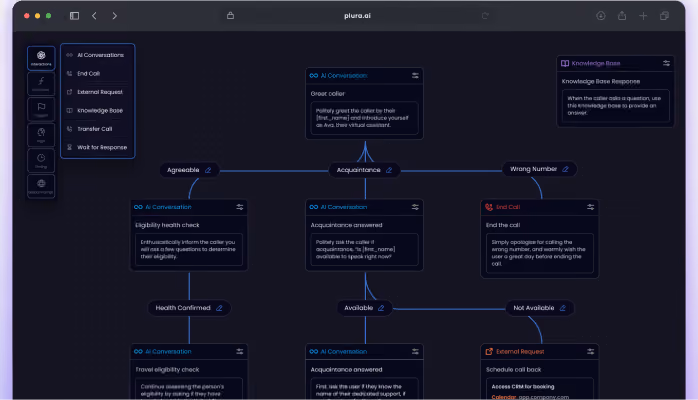Open the Interactions sidebar panel

coord(41,58)
